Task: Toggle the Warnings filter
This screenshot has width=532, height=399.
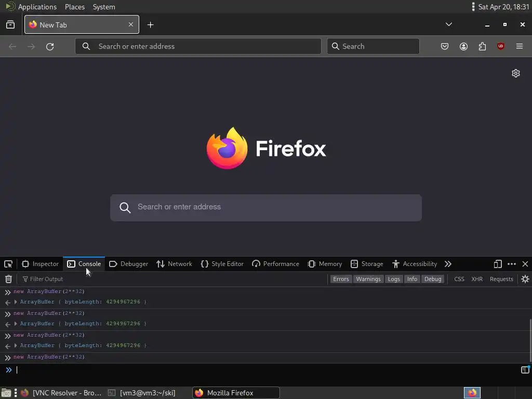Action: pyautogui.click(x=368, y=279)
